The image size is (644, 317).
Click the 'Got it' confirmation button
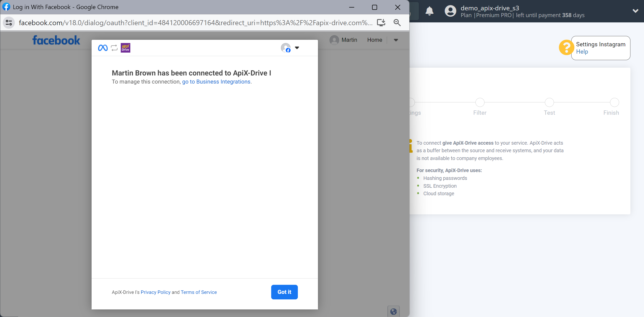coord(285,292)
